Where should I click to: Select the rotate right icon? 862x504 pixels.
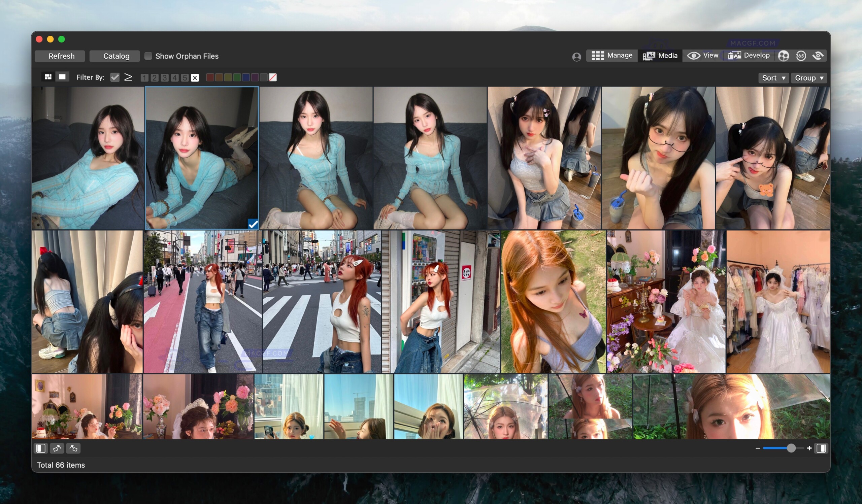[73, 448]
